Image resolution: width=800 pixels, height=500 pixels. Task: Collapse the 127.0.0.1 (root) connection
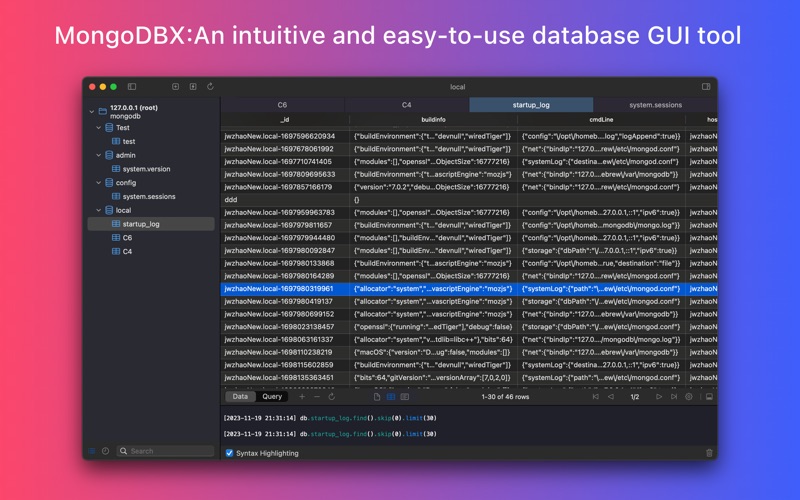click(x=92, y=111)
